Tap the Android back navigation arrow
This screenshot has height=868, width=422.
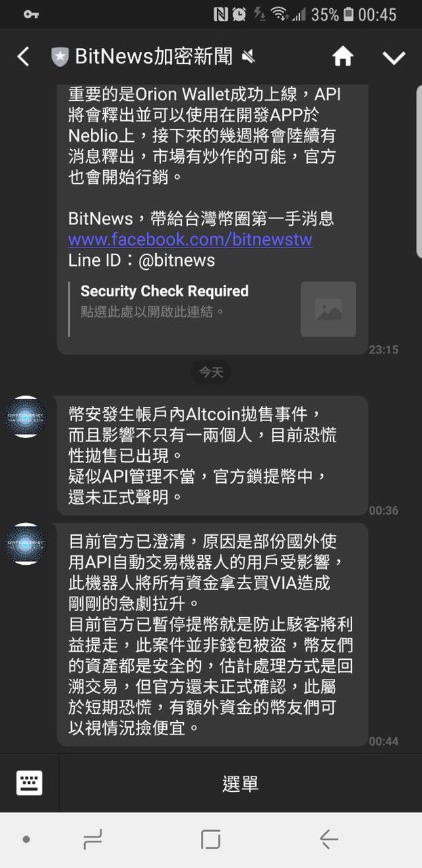pyautogui.click(x=329, y=840)
